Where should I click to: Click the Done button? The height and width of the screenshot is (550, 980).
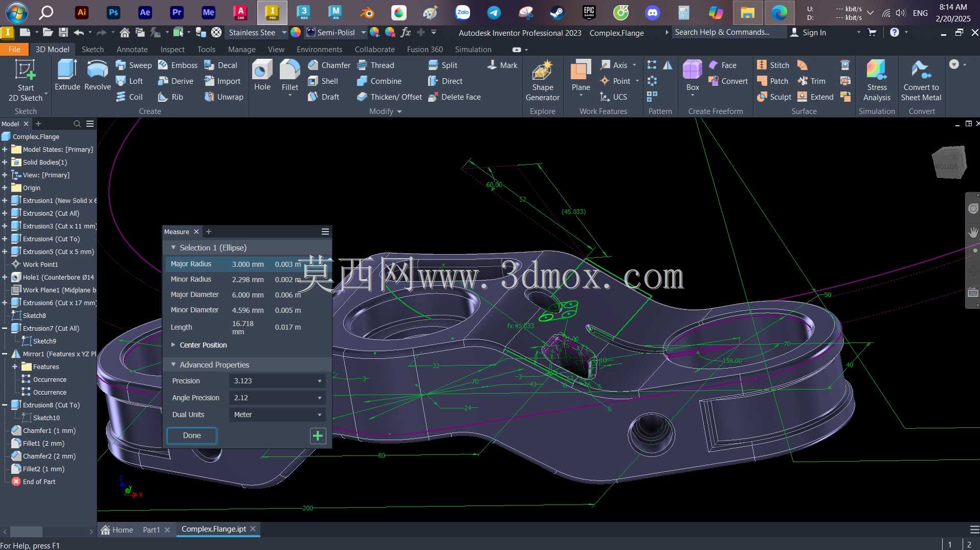(x=192, y=436)
